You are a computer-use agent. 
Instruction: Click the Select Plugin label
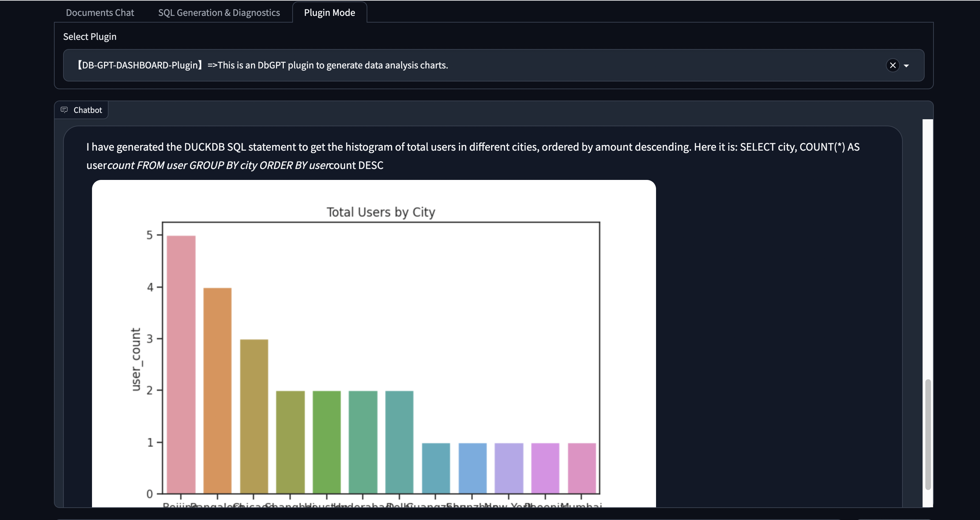90,37
